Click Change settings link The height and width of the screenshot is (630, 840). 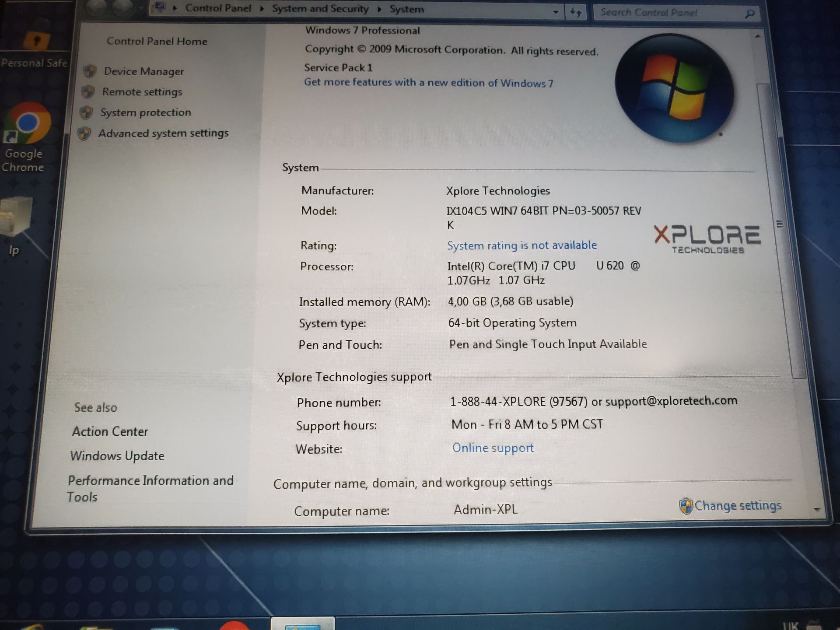pyautogui.click(x=738, y=506)
